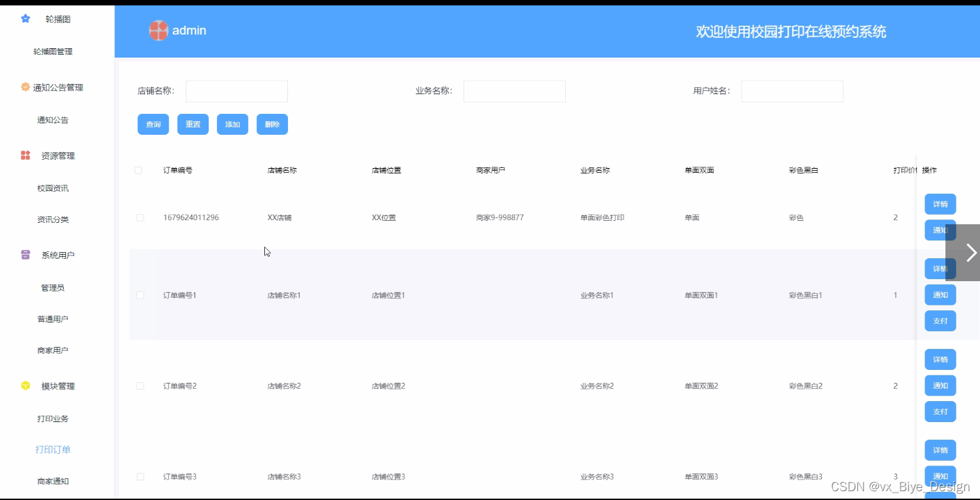This screenshot has width=980, height=500.
Task: Click the red grid icon beside 资源管理
Action: pos(25,155)
